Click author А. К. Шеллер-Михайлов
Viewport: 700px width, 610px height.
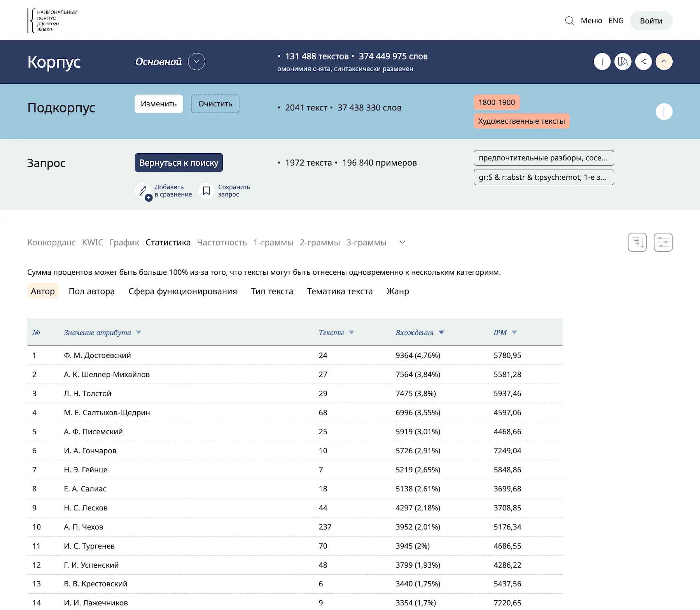tap(107, 374)
